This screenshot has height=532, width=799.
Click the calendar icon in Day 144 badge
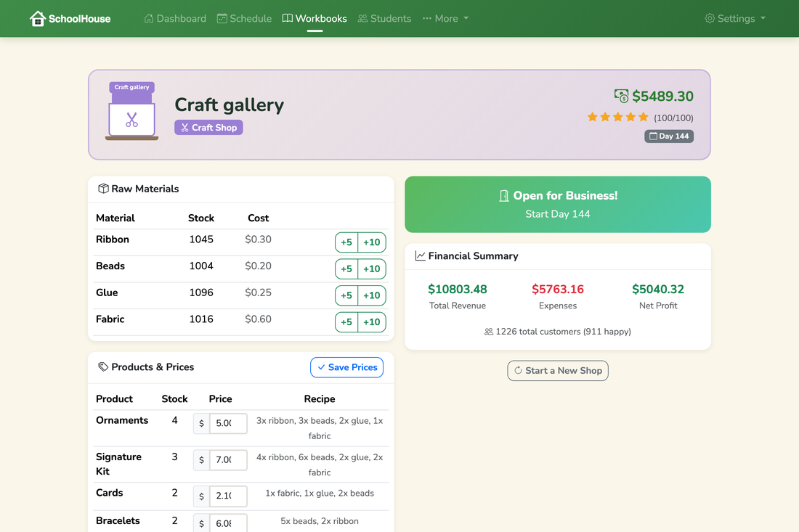click(x=653, y=136)
